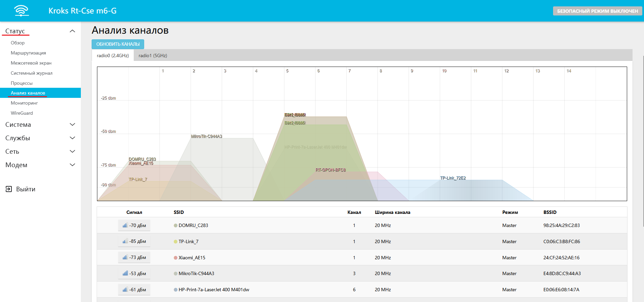Click signal bars icon for -61 дБм
The image size is (644, 302).
tap(125, 290)
